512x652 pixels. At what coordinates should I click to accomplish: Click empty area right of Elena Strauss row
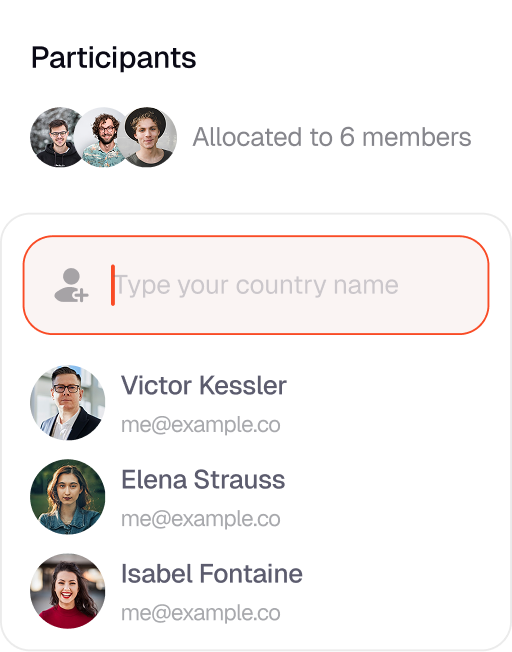tap(395, 496)
